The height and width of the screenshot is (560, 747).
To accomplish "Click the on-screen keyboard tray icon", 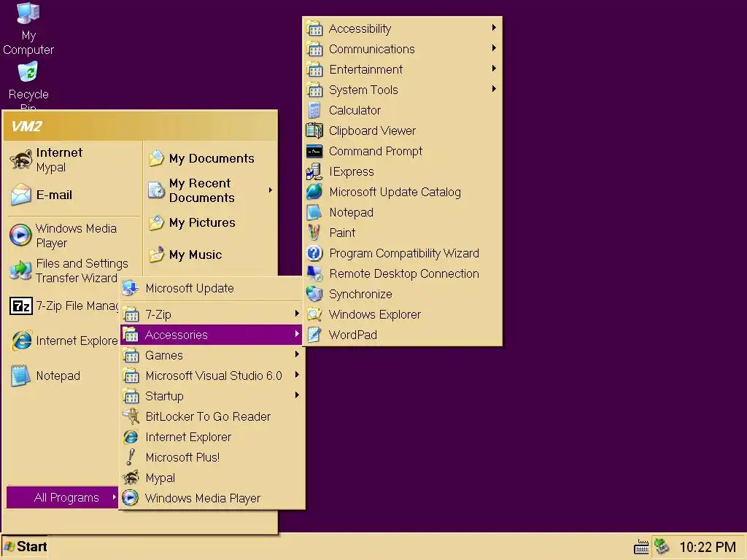I will (x=641, y=547).
